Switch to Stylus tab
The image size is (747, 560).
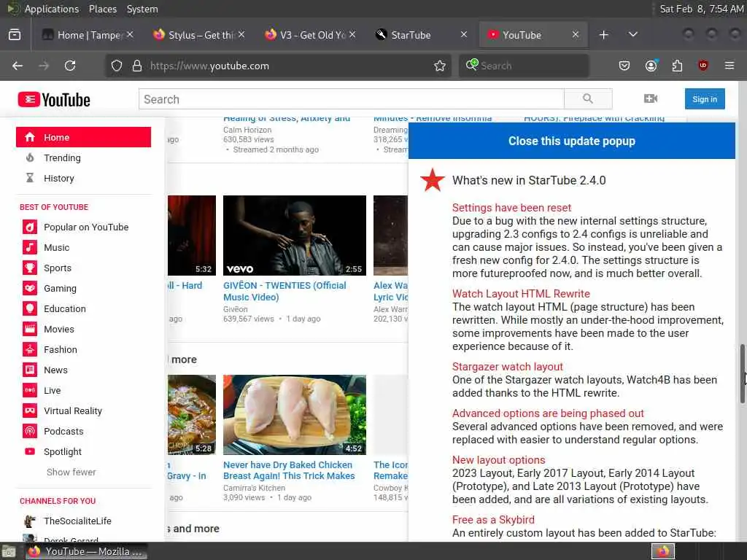click(198, 35)
